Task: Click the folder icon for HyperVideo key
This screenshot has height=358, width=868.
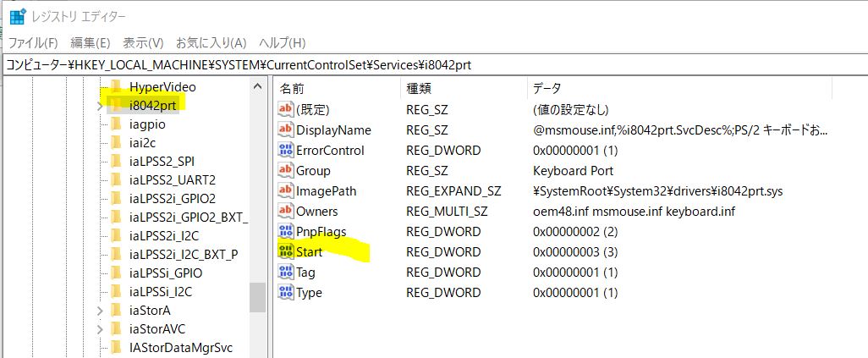Action: (x=116, y=86)
